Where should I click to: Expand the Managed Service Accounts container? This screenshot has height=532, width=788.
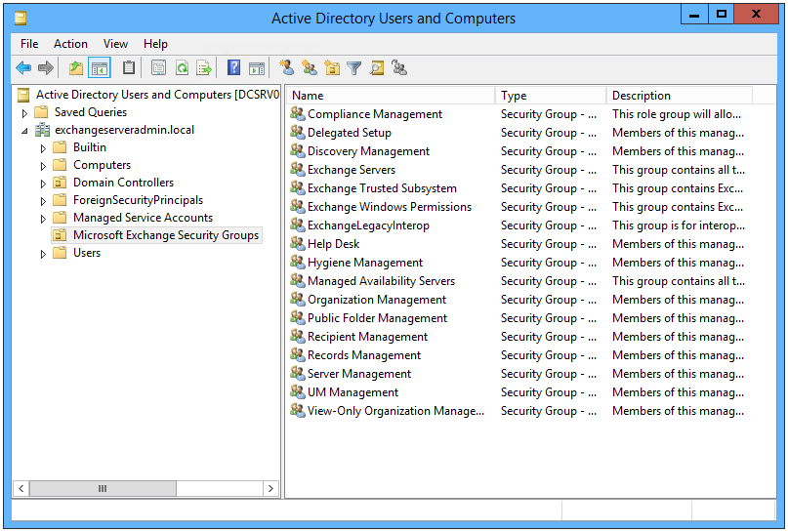pos(43,219)
